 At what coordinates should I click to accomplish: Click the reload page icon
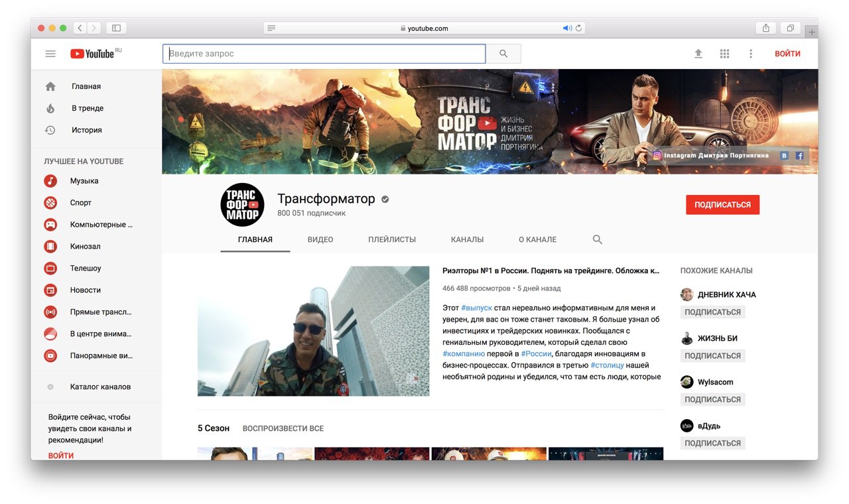[x=578, y=29]
